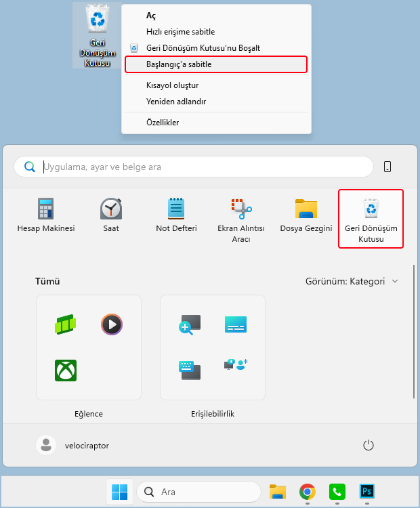
Task: Open the Media Player icon in Eğlence
Action: [x=112, y=324]
